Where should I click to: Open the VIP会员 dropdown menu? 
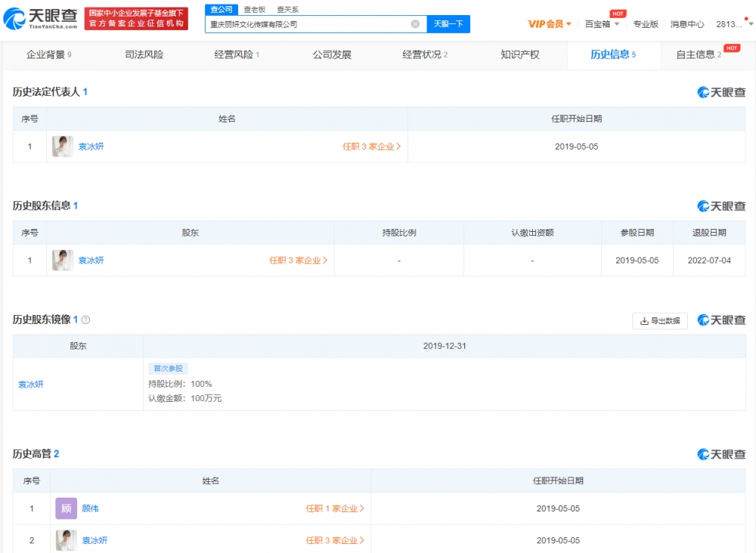[x=550, y=24]
